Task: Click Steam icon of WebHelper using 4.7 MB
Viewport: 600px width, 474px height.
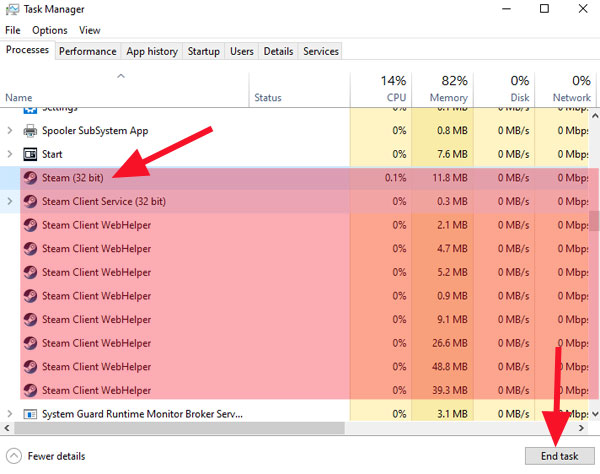Action: click(x=30, y=249)
